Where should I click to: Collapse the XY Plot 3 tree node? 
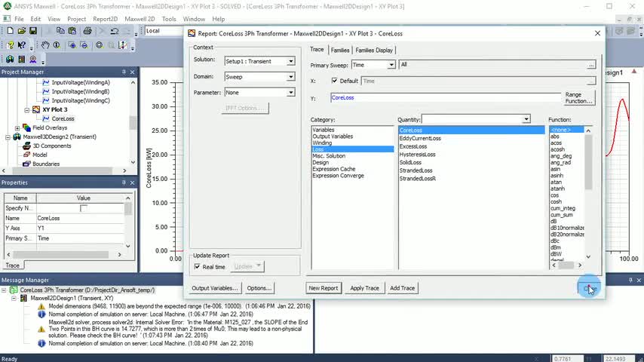click(x=26, y=109)
